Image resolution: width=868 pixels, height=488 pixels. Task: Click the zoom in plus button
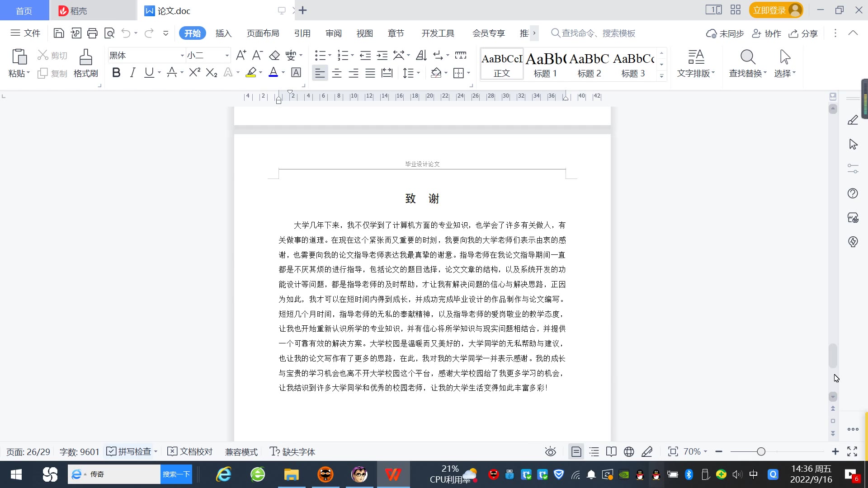point(835,451)
